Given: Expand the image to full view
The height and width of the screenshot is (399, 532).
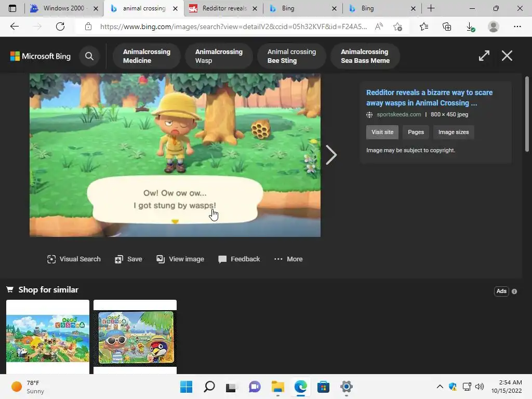Looking at the screenshot, I should click(484, 56).
